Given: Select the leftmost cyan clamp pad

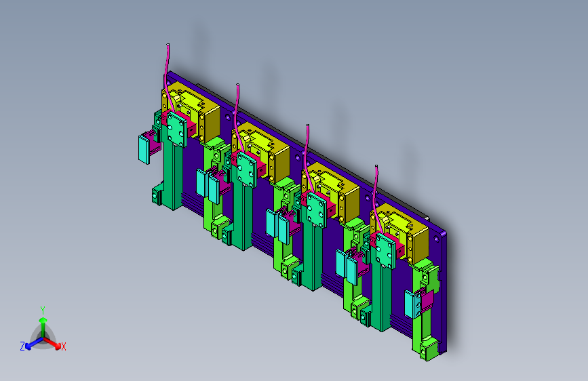Looking at the screenshot, I should [x=144, y=149].
